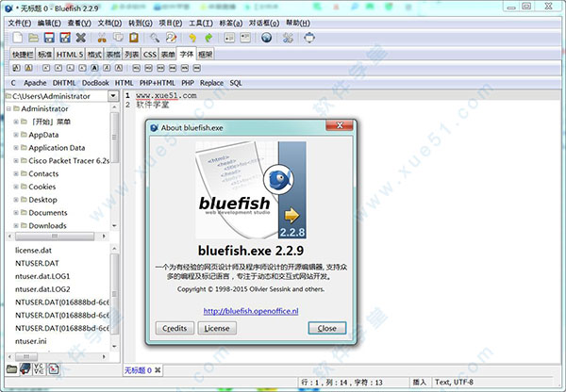Click the copy icon in the main toolbar
This screenshot has width=566, height=392.
(x=118, y=37)
